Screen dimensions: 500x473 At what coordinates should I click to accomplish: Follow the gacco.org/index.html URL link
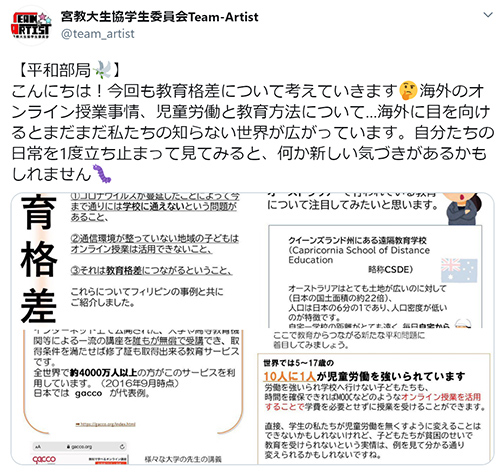[106, 424]
